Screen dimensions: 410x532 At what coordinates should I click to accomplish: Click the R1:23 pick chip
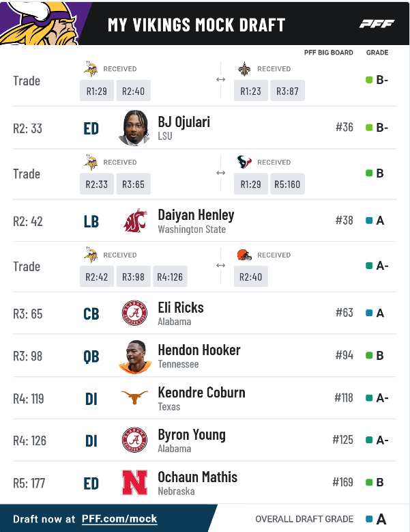(251, 91)
